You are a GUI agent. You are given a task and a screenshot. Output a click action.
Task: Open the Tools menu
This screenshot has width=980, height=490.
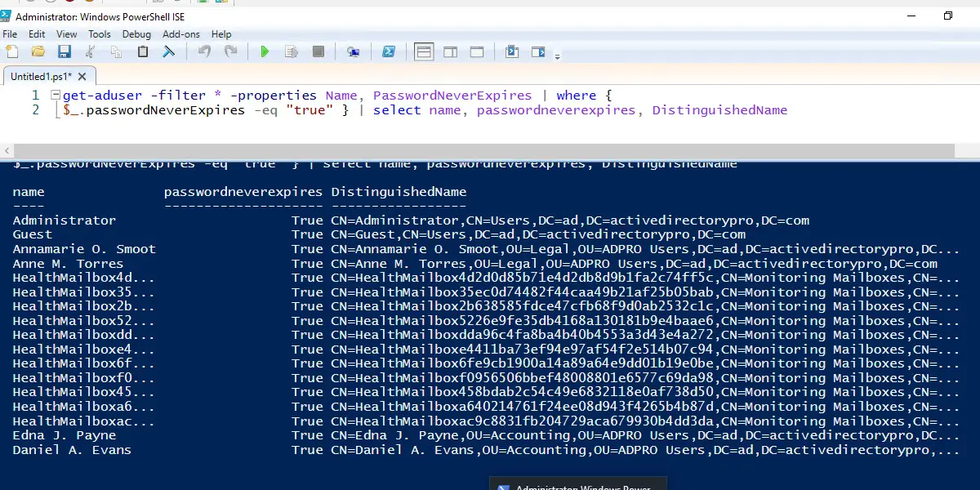[100, 34]
